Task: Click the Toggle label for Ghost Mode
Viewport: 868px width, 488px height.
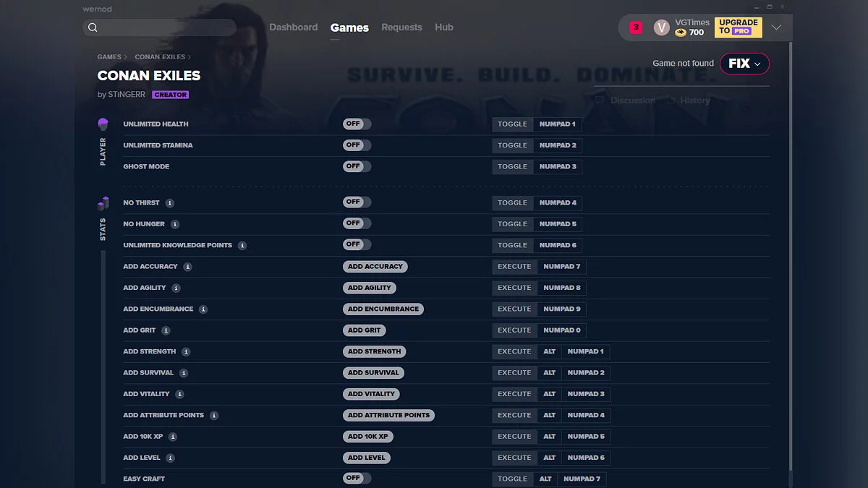Action: (x=513, y=166)
